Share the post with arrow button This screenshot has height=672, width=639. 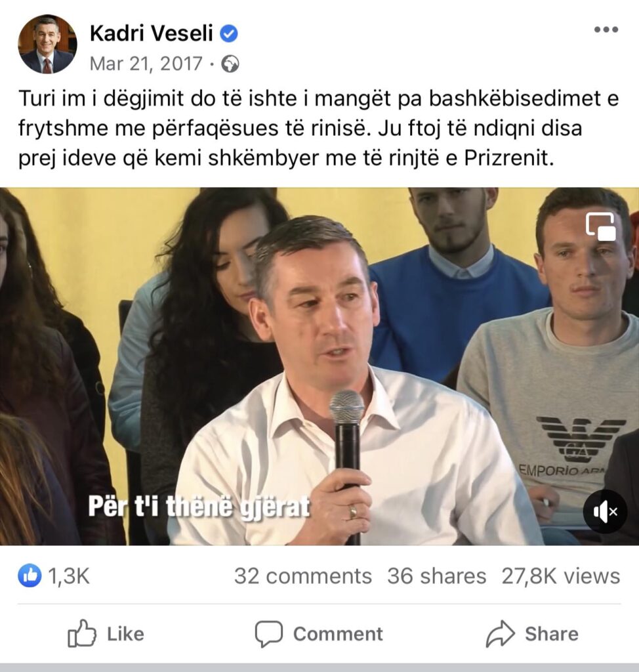coord(533,633)
